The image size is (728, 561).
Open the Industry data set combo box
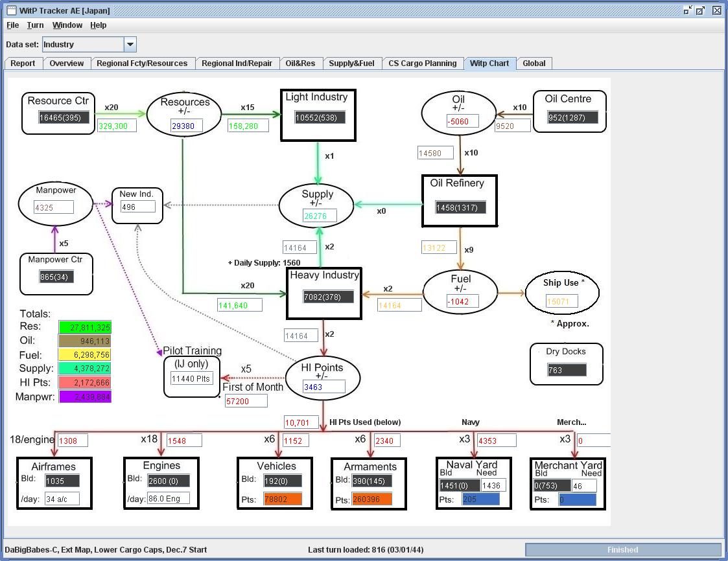89,45
